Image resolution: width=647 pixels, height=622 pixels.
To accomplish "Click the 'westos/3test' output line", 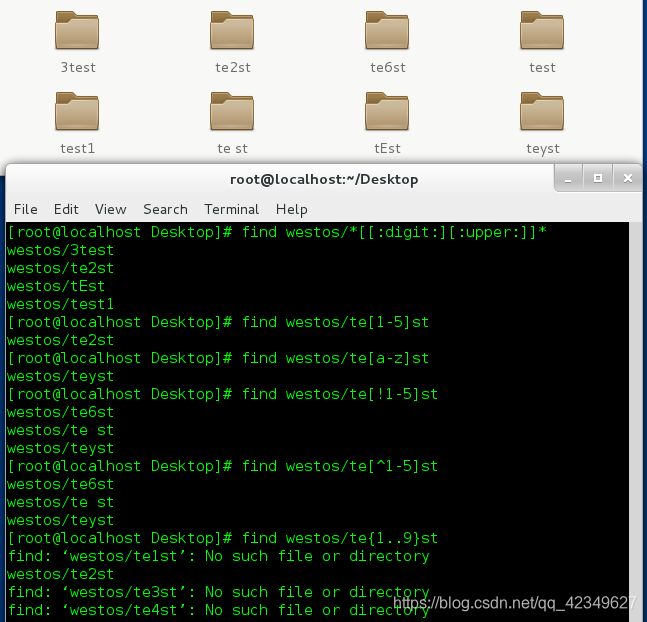I will (60, 250).
